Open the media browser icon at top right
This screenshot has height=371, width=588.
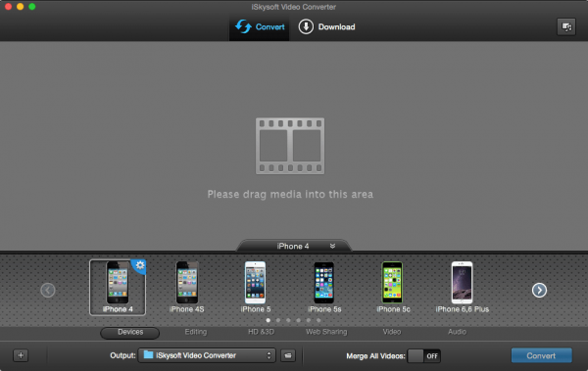[566, 27]
